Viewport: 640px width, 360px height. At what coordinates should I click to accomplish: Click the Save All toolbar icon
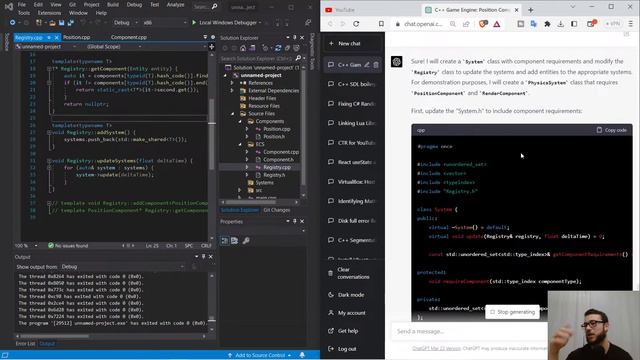(70, 23)
